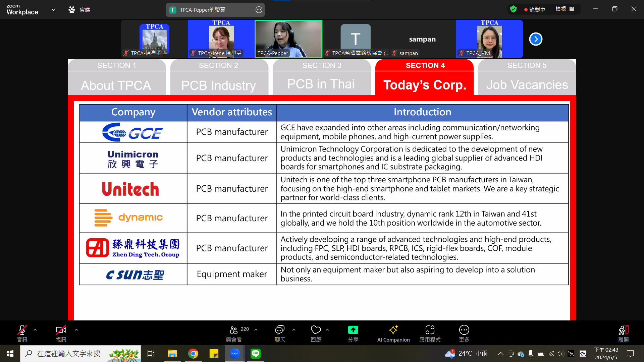Click the Leave meeting button
The image size is (644, 362).
624,333
